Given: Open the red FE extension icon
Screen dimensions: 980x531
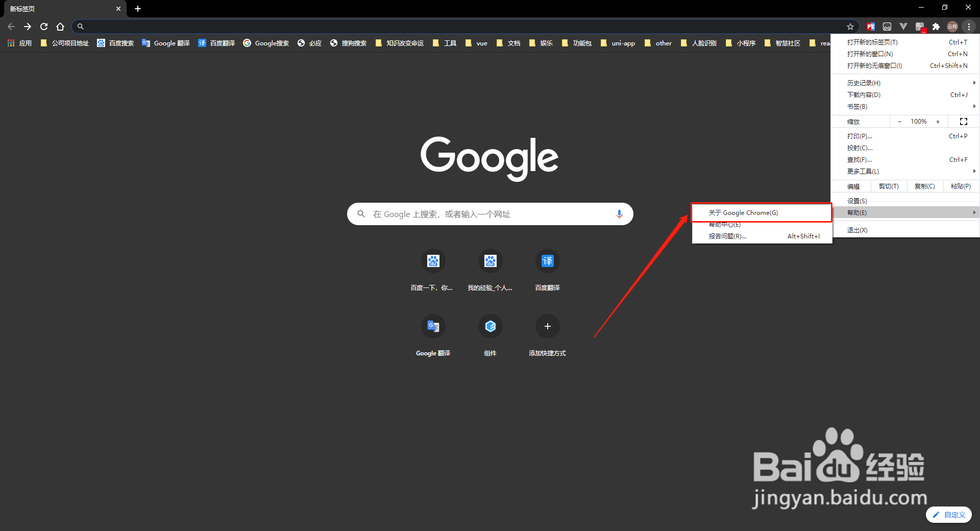Looking at the screenshot, I should [871, 27].
